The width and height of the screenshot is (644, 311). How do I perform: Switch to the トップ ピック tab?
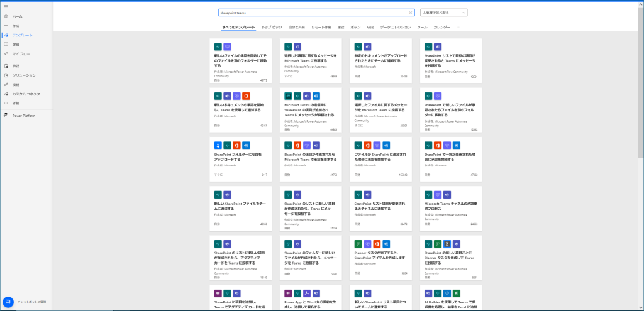272,27
